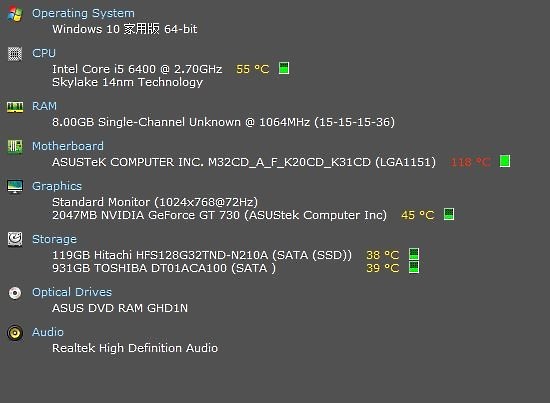The image size is (550, 403).
Task: Open the Motherboard section heading
Action: pos(68,146)
